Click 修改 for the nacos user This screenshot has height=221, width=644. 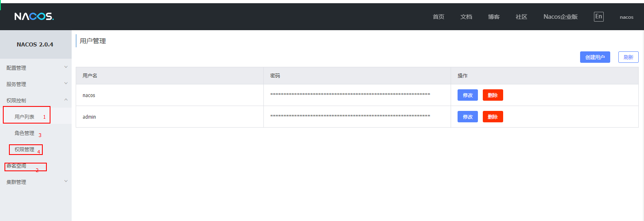click(468, 95)
